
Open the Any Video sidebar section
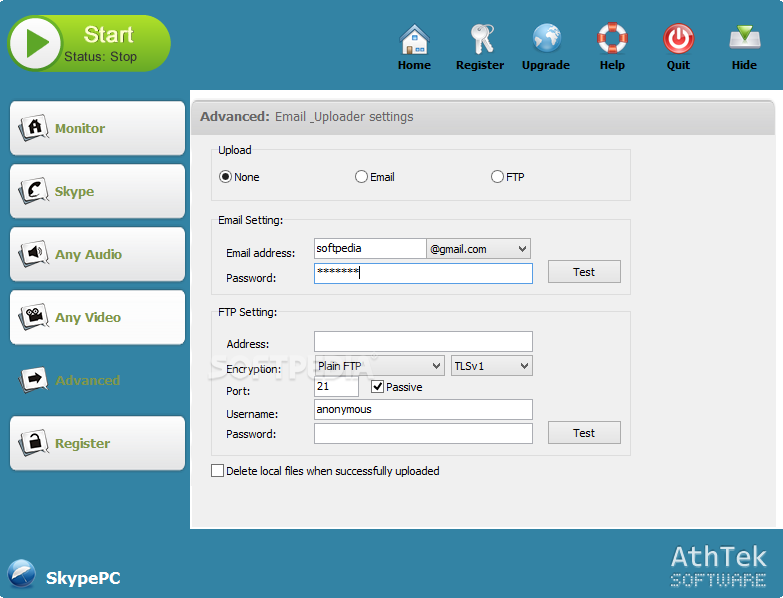[x=97, y=317]
